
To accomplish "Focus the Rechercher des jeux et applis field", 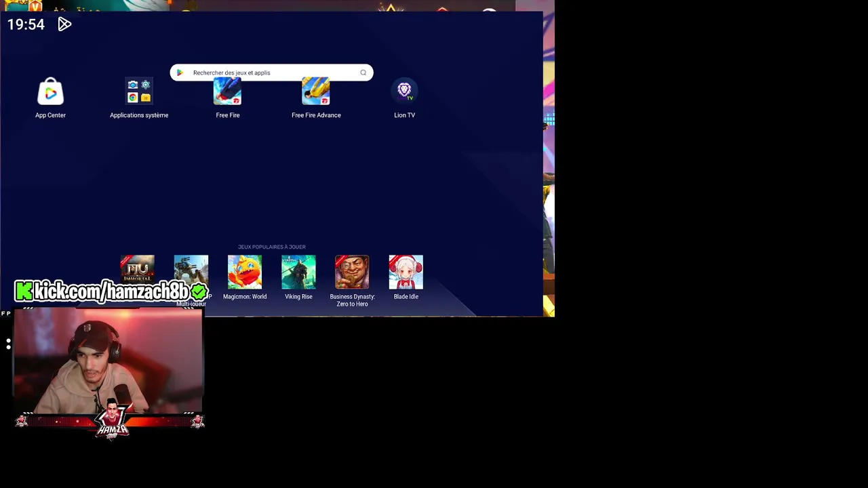I will tap(271, 73).
